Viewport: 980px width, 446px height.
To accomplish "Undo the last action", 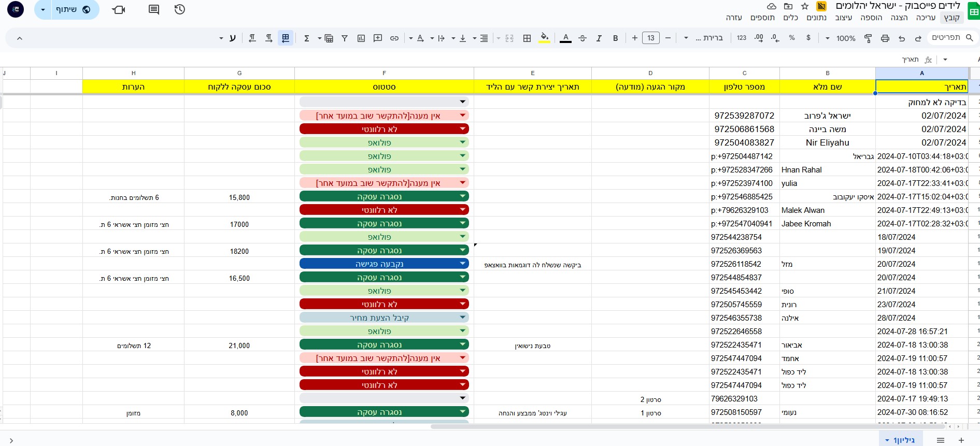I will 902,38.
